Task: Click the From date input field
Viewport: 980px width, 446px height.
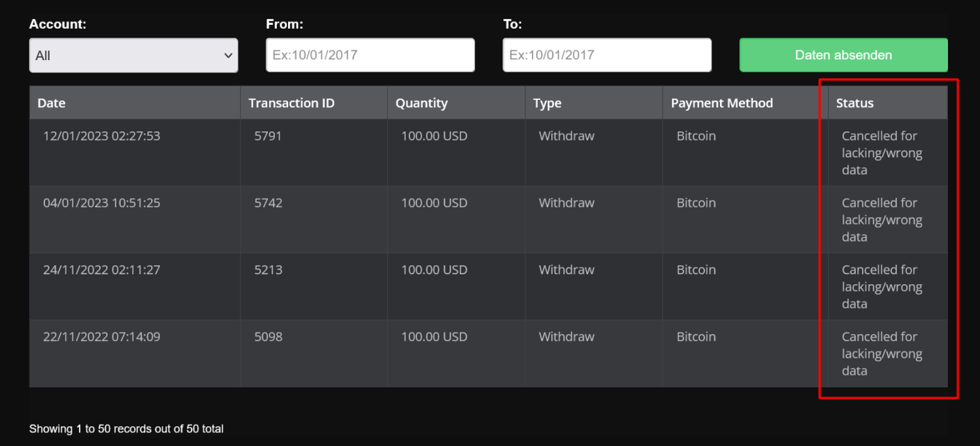Action: coord(370,56)
